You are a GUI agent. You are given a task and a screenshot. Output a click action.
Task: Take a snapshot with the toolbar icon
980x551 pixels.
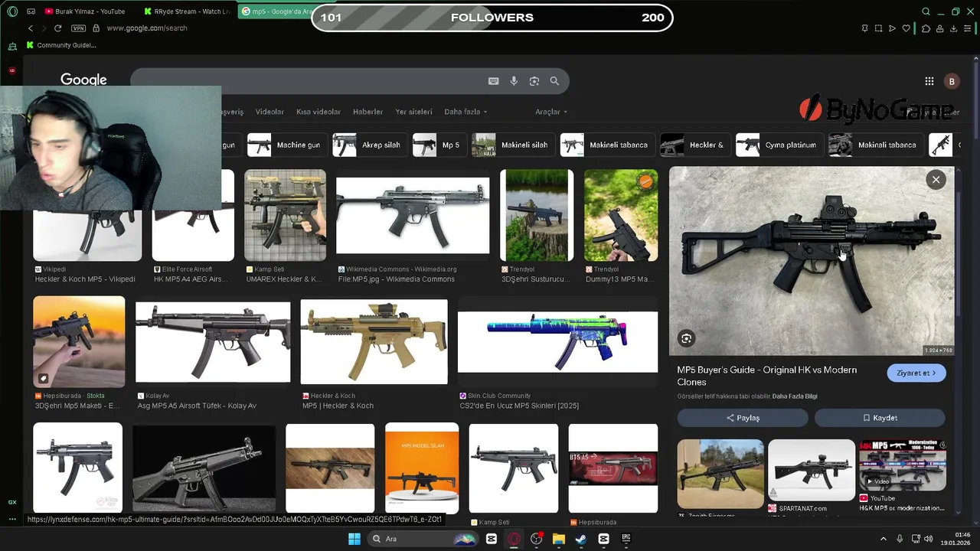click(878, 28)
